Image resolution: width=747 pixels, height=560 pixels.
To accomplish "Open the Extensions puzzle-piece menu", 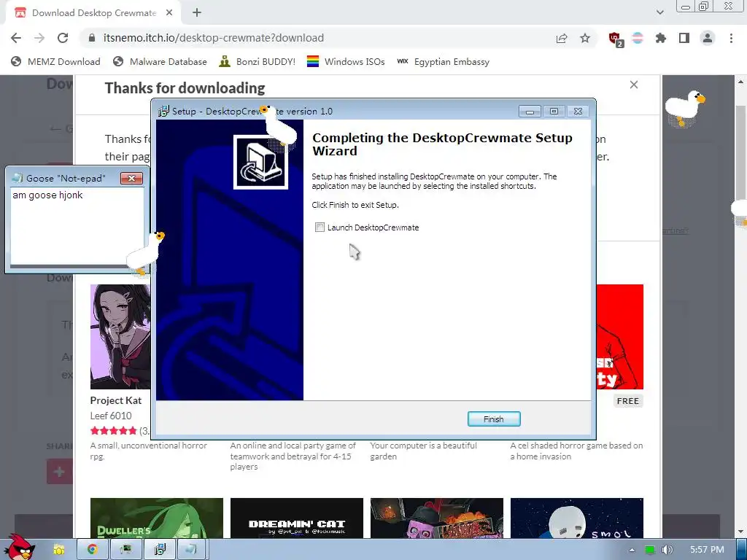I will (661, 38).
